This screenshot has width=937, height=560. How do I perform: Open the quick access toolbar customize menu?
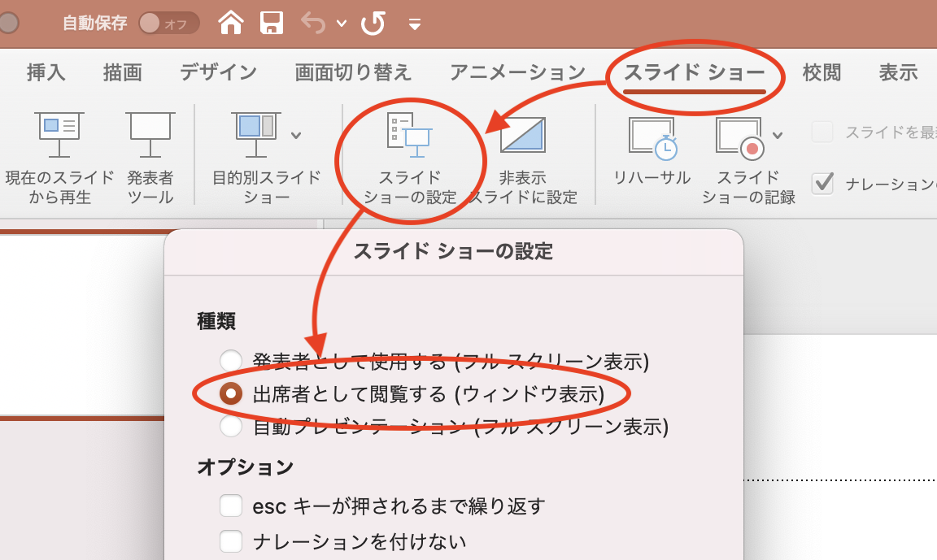[414, 24]
